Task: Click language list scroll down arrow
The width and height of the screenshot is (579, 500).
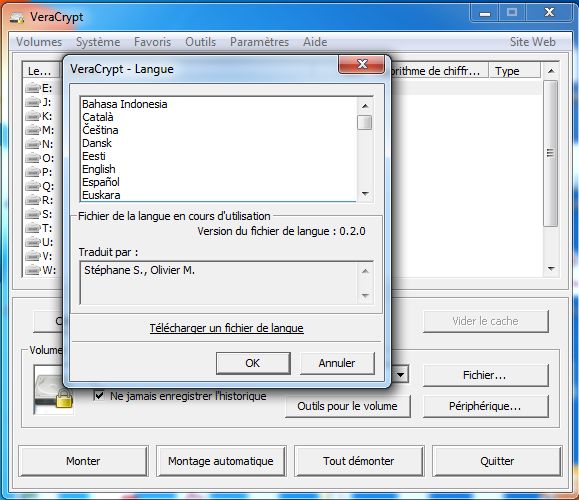Action: [365, 194]
